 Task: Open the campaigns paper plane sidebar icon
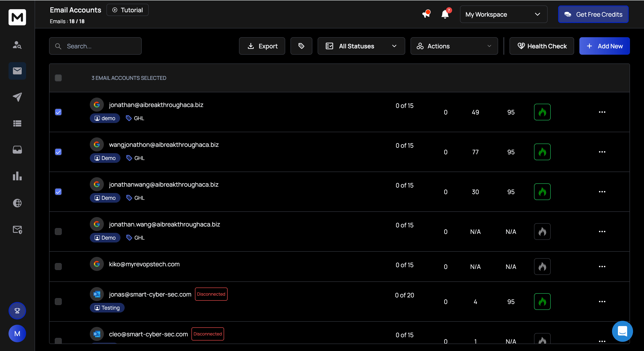point(17,97)
